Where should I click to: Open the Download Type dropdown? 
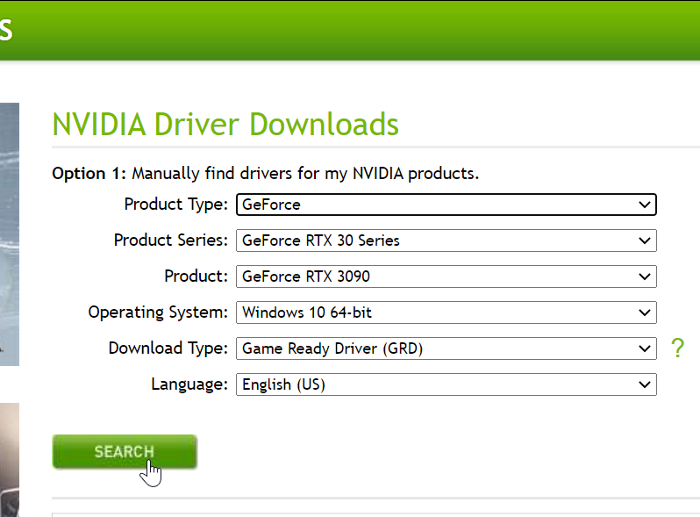(446, 348)
